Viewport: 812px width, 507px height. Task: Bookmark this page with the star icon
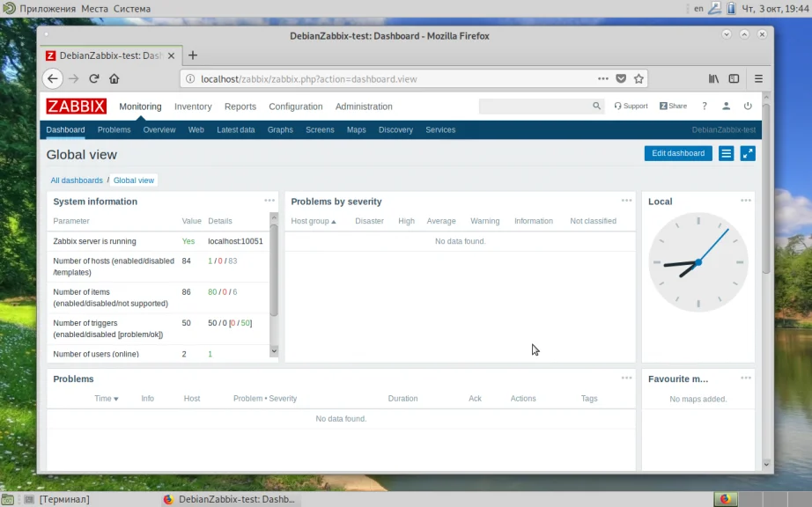coord(639,78)
